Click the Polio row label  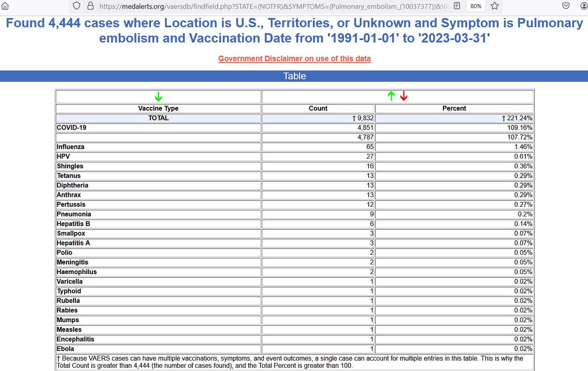[x=65, y=253]
